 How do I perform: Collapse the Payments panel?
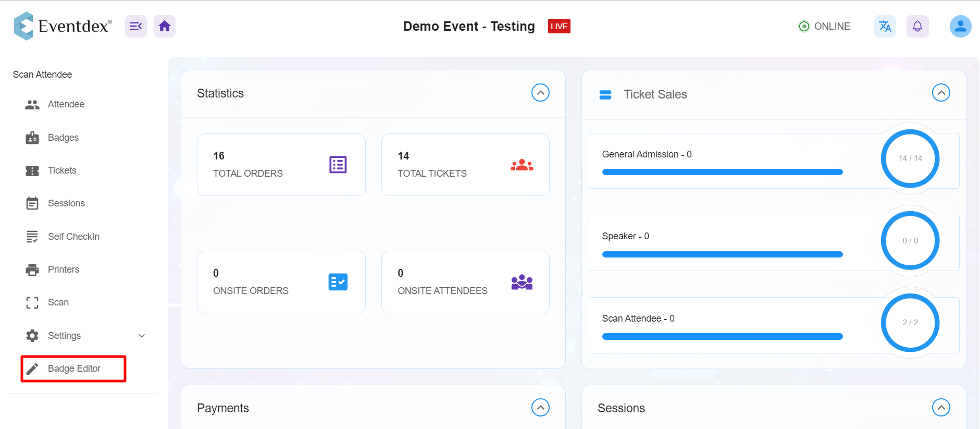540,408
